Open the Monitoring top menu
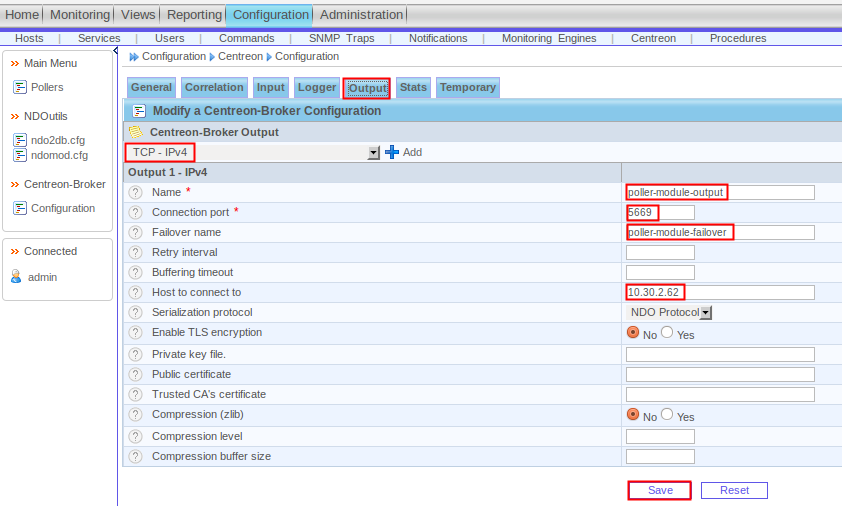Image resolution: width=842 pixels, height=506 pixels. click(x=80, y=15)
